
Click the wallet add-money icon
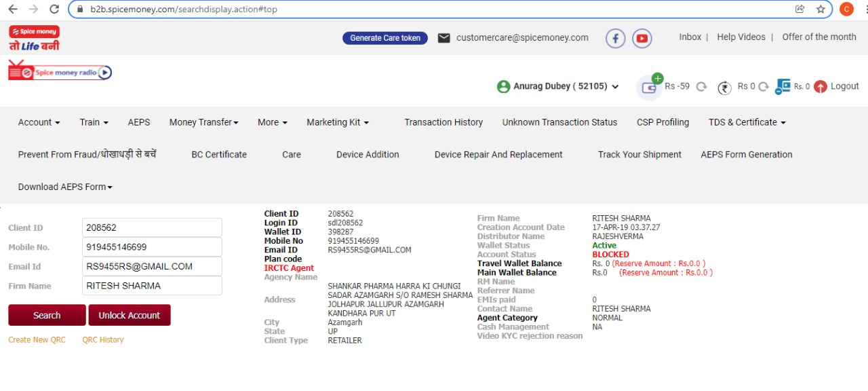pyautogui.click(x=650, y=87)
